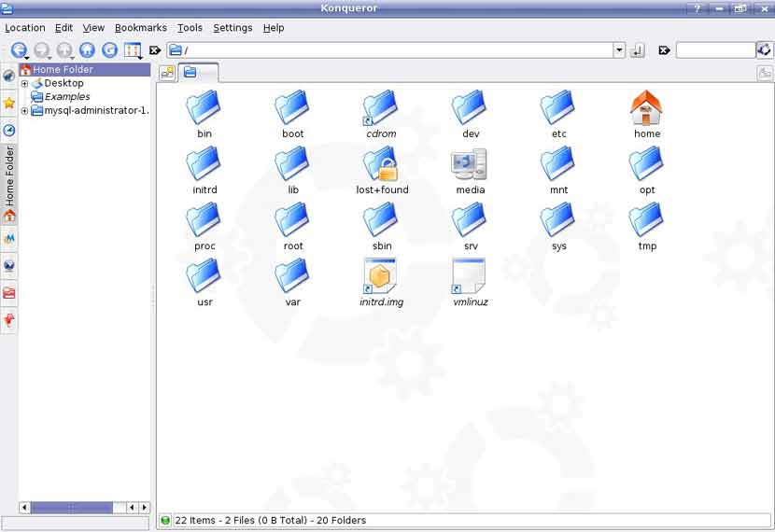This screenshot has height=532, width=775.
Task: Click the Konqueror gear throbber icon
Action: [765, 49]
